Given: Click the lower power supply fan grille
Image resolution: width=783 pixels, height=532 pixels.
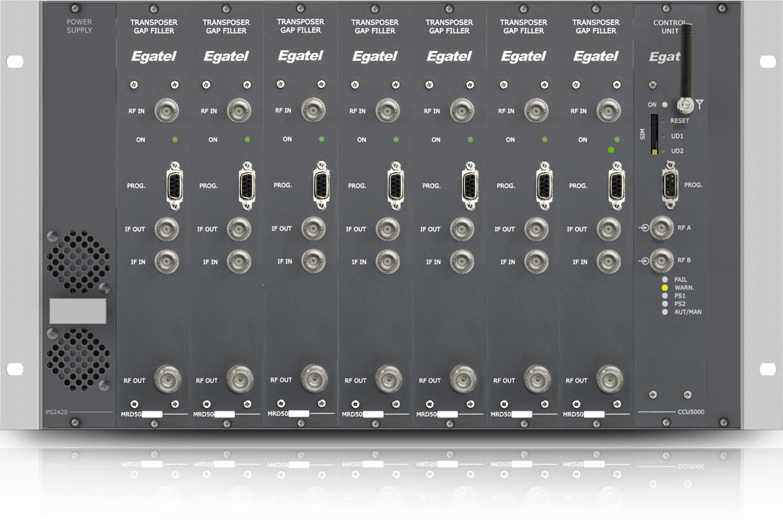Looking at the screenshot, I should pyautogui.click(x=78, y=358).
